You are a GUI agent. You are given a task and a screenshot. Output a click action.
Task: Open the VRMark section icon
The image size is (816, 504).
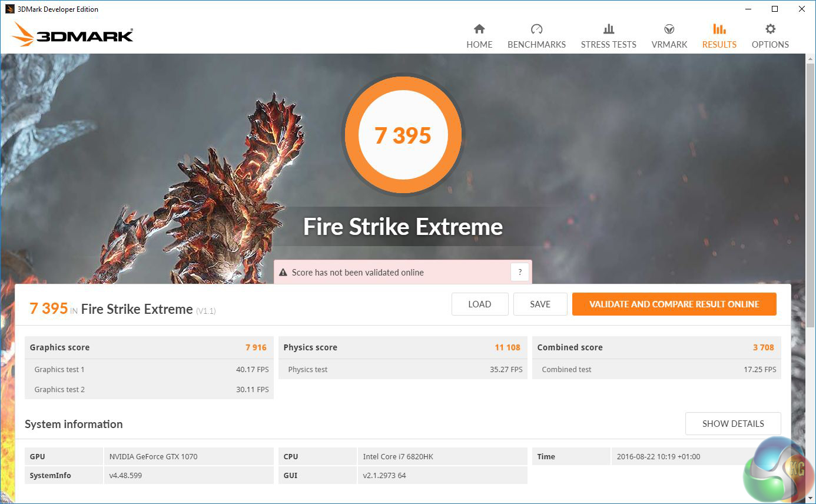669,29
